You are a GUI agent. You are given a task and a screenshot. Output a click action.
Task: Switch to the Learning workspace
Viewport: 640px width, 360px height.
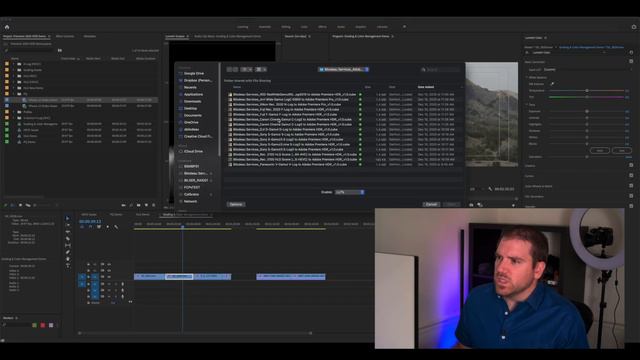[x=242, y=27]
